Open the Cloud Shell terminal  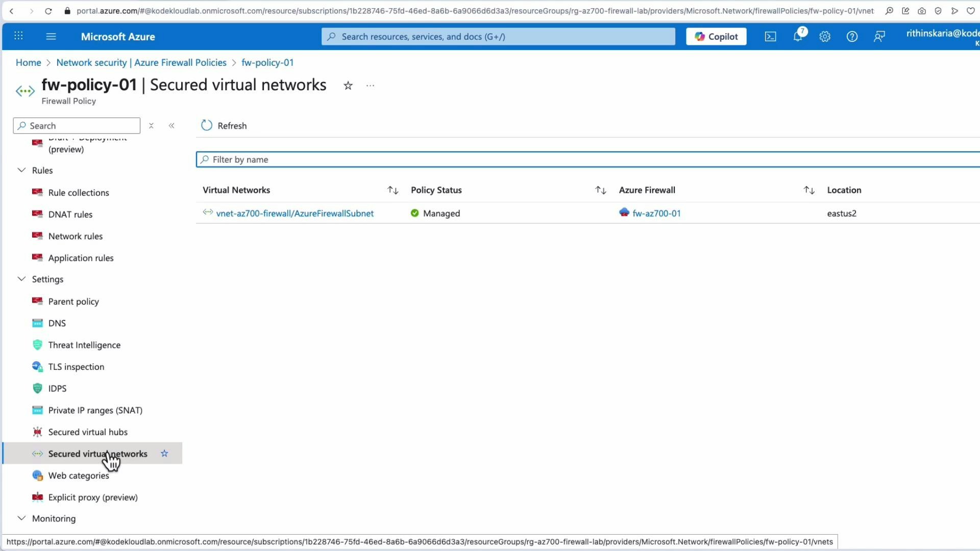click(x=770, y=36)
